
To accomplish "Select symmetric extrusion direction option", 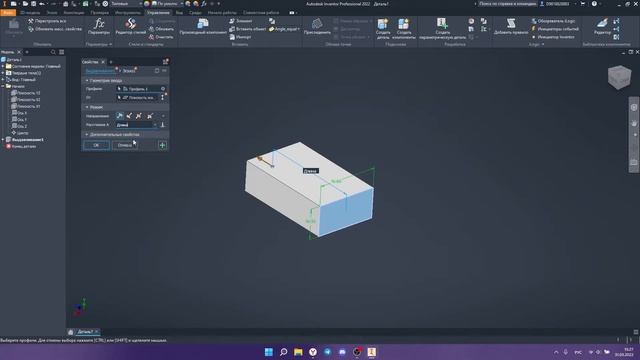I will (x=139, y=116).
